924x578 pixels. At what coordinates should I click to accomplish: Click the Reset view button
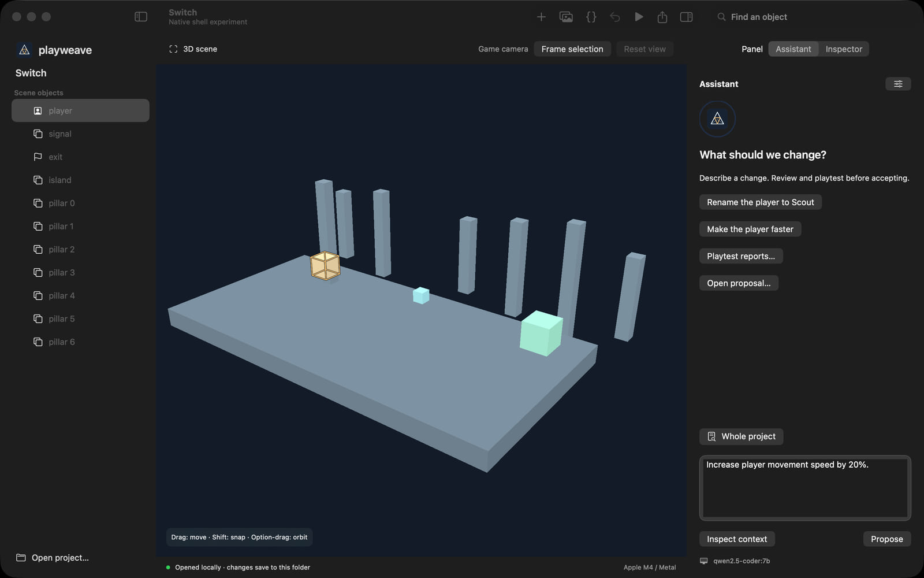click(644, 49)
